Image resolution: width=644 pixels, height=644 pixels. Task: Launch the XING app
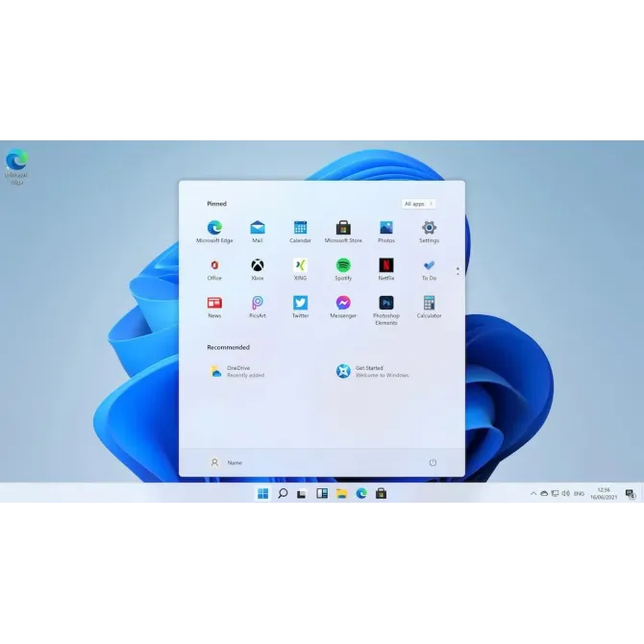coord(300,269)
